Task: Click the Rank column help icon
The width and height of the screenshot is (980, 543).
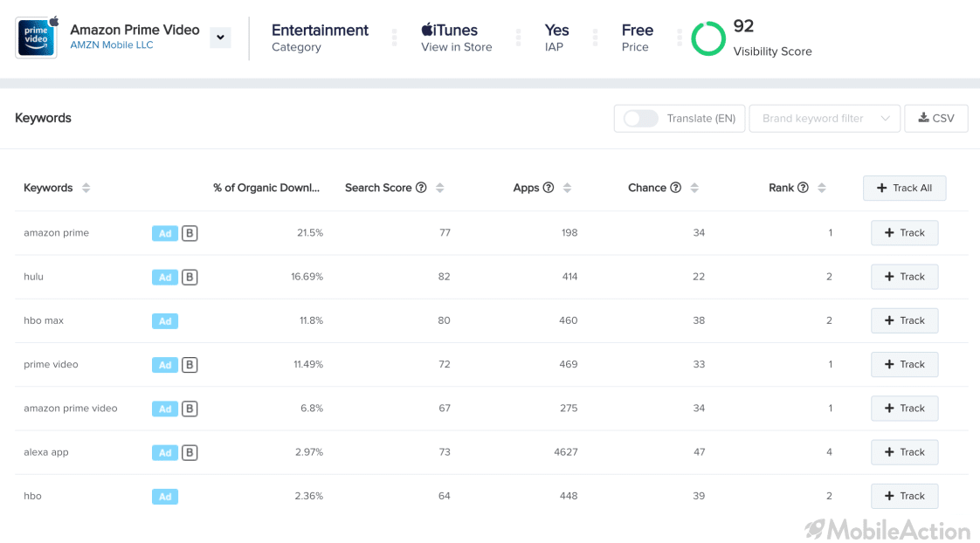Action: (x=803, y=188)
